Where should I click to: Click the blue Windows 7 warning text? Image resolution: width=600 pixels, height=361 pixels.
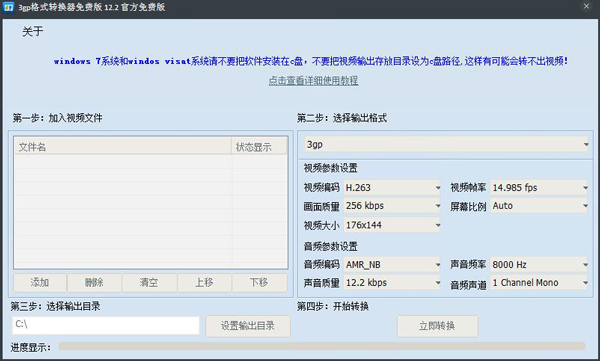311,61
